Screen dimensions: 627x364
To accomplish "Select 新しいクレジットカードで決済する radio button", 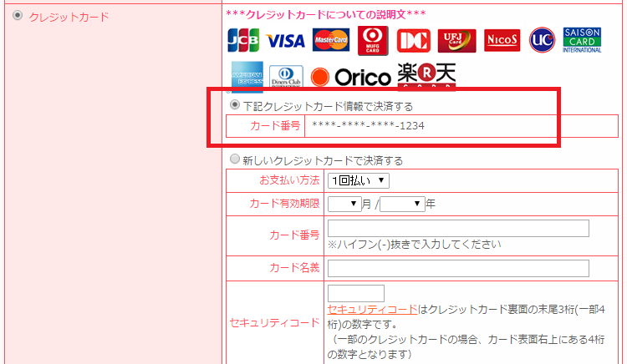I will (235, 159).
